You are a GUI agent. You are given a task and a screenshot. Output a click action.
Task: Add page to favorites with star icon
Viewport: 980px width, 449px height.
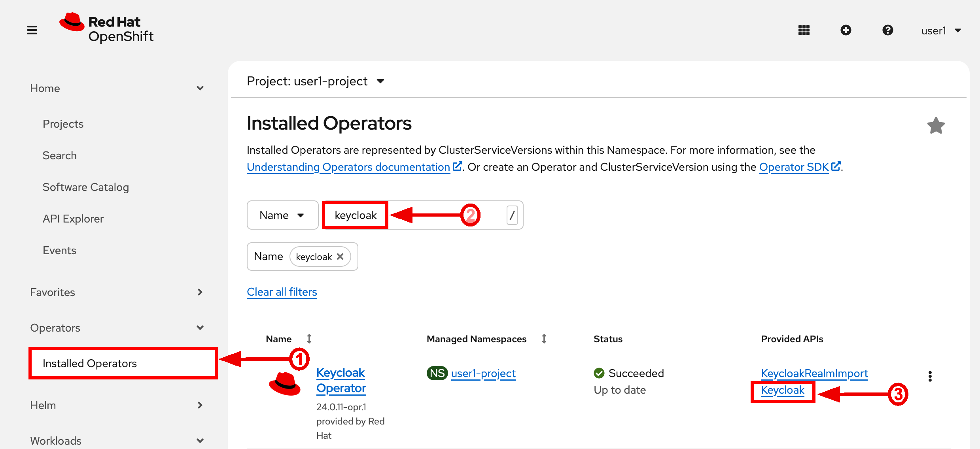(x=936, y=126)
